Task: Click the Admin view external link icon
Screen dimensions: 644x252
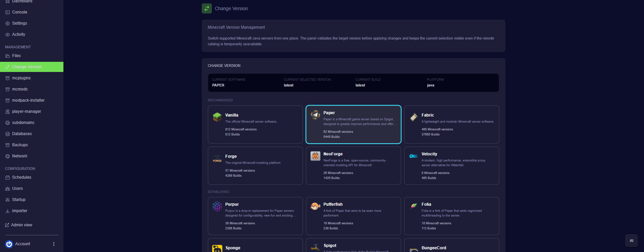Action: (x=7, y=225)
